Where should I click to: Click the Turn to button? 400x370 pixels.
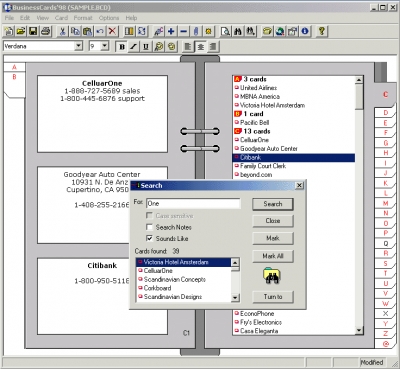pos(273,297)
